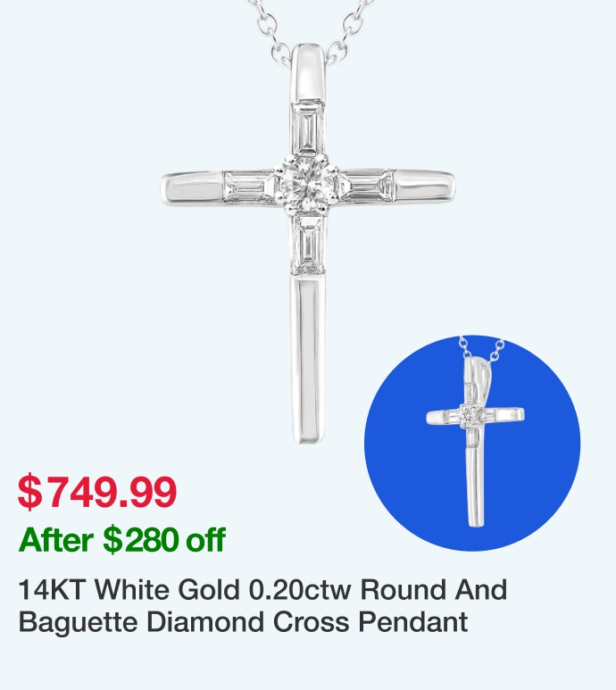Click the "Baguette Diamond Cross Pendant" title line

pos(243,621)
